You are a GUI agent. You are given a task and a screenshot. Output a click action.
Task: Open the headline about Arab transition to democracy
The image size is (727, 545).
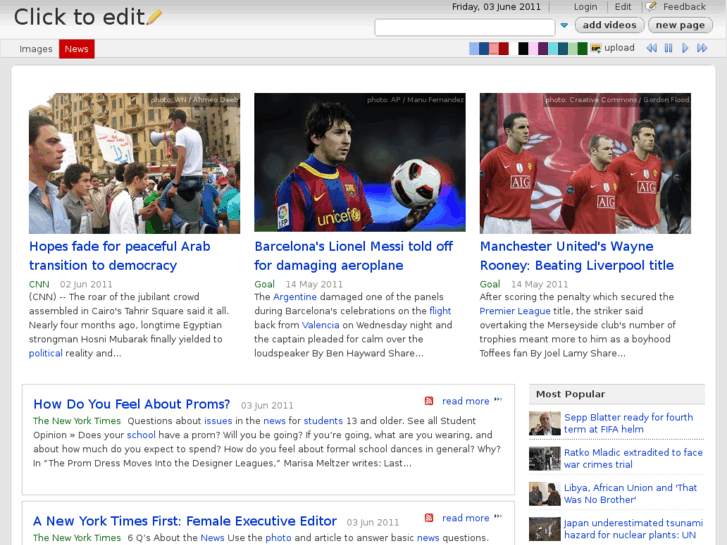[120, 256]
